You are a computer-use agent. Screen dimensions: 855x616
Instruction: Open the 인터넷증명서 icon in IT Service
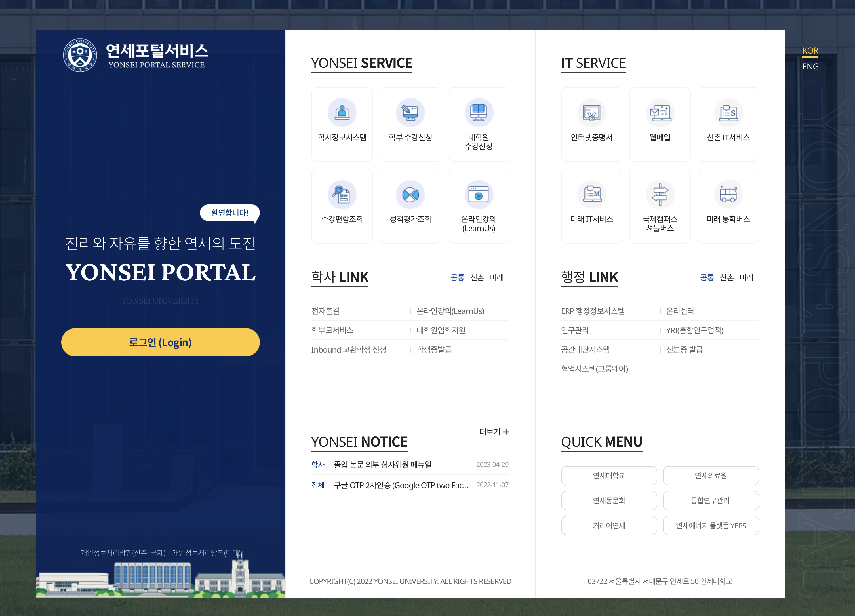(x=591, y=125)
